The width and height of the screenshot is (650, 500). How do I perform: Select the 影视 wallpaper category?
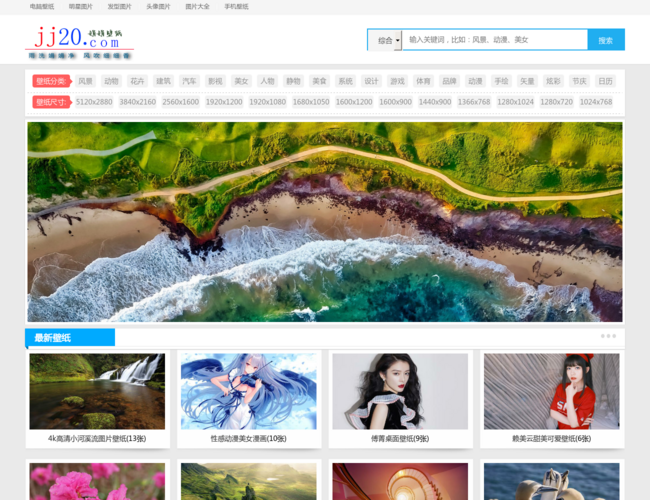point(215,81)
